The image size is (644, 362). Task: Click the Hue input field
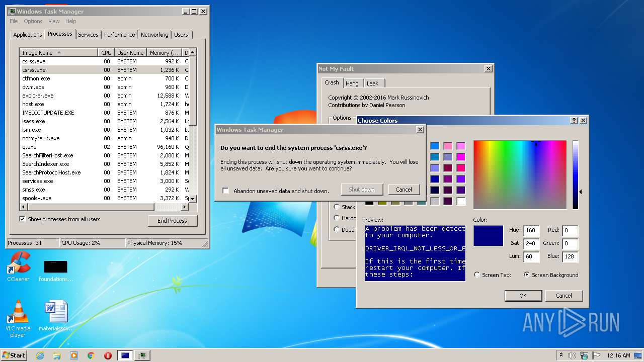[x=531, y=231]
